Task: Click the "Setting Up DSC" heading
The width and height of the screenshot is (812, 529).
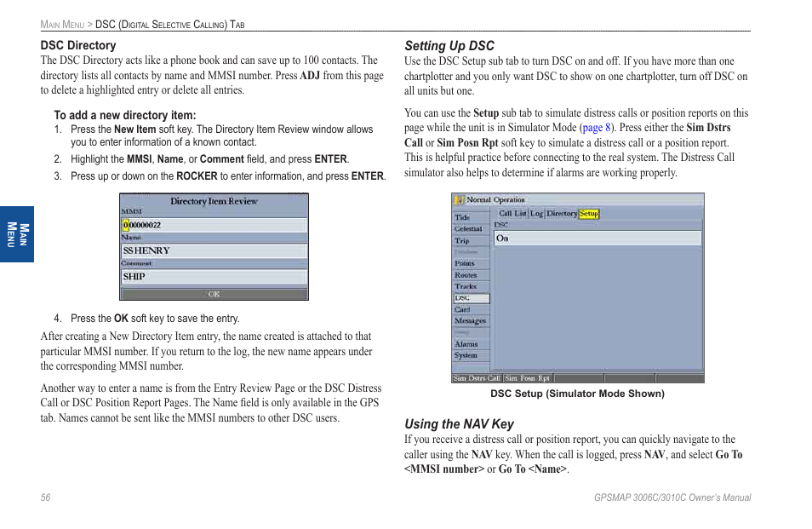Action: tap(449, 46)
